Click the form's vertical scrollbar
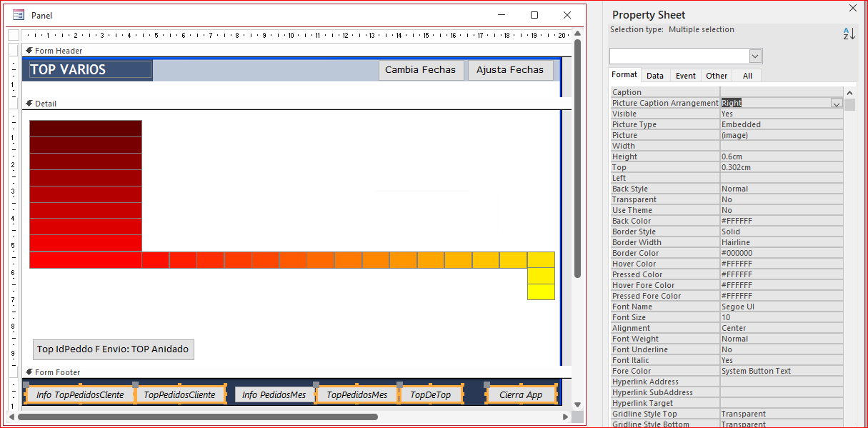The width and height of the screenshot is (868, 428). [577, 157]
